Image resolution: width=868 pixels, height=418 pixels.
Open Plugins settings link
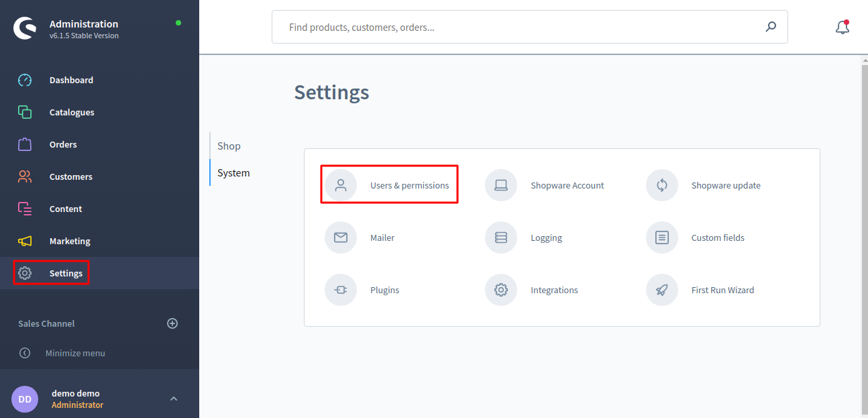click(384, 290)
